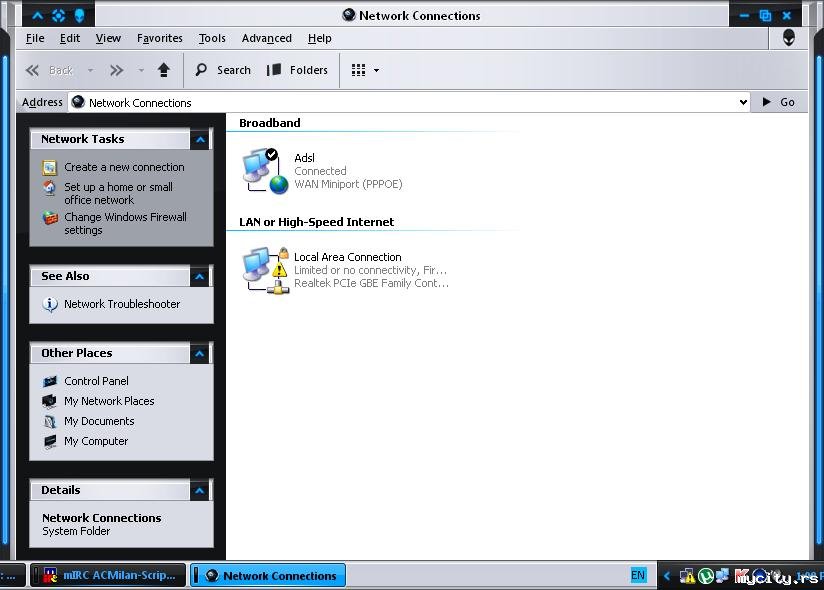Click the alien head throbber icon

[x=788, y=38]
